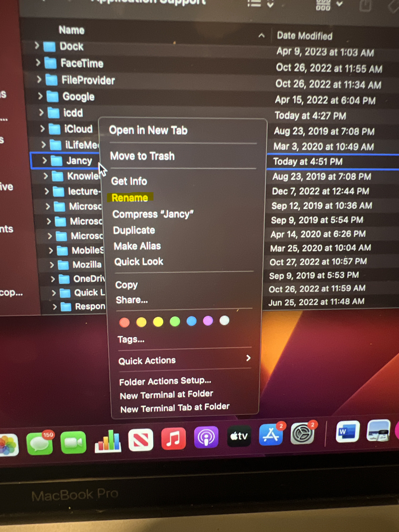399x532 pixels.
Task: Open Apple TV app in the Dock
Action: tap(239, 436)
